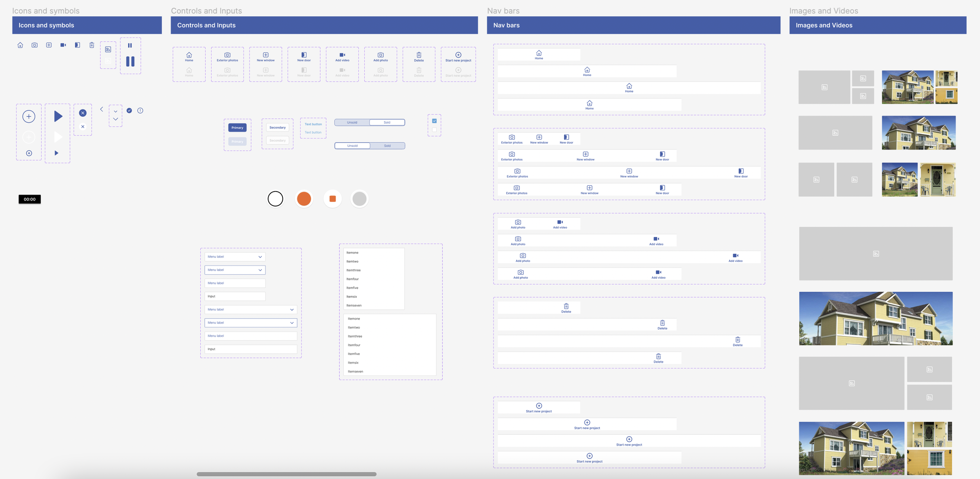Click the enabled Secondary button
Image resolution: width=980 pixels, height=479 pixels.
pyautogui.click(x=278, y=128)
